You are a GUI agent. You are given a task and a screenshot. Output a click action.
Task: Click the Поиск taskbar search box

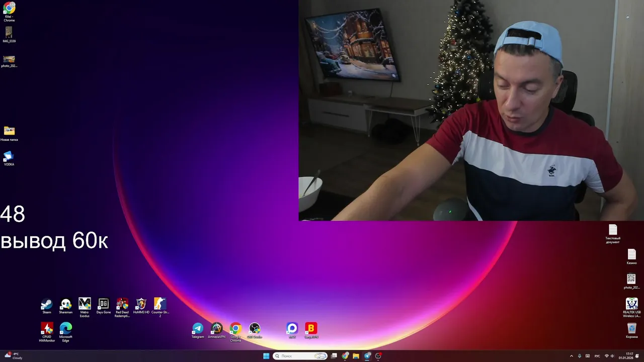click(x=300, y=356)
